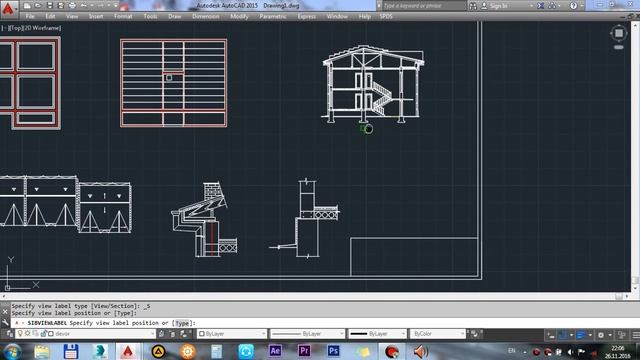
Task: Toggle the blue highlighted status bar mode icon
Action: pos(562,335)
